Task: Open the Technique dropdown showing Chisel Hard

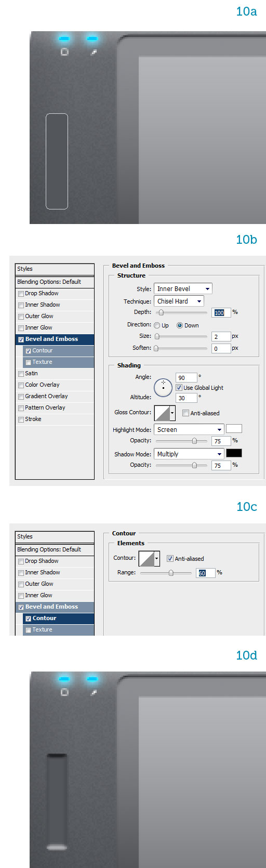Action: (179, 301)
